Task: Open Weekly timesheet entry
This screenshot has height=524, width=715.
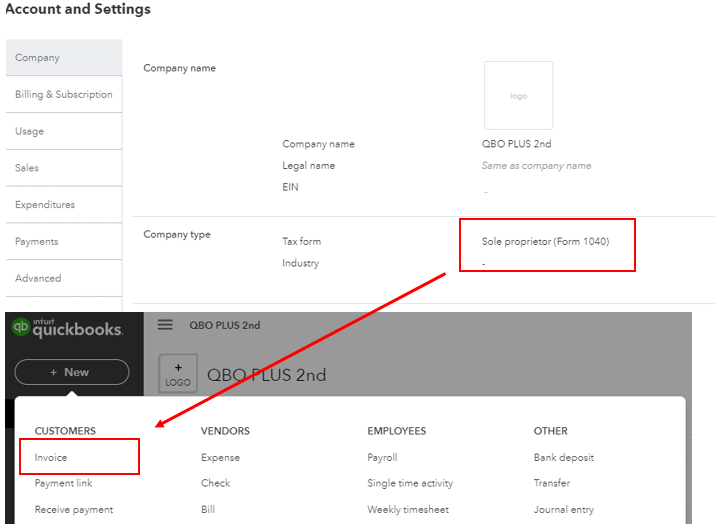Action: pos(408,509)
